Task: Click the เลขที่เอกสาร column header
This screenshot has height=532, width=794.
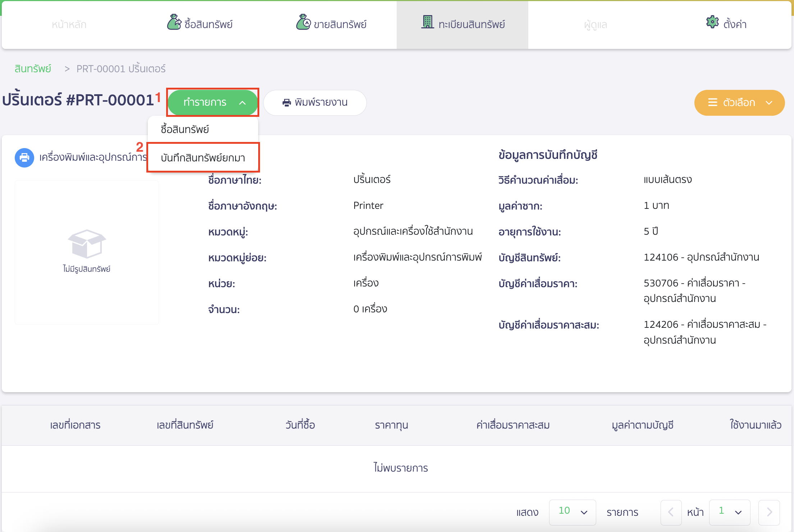Action: tap(75, 425)
